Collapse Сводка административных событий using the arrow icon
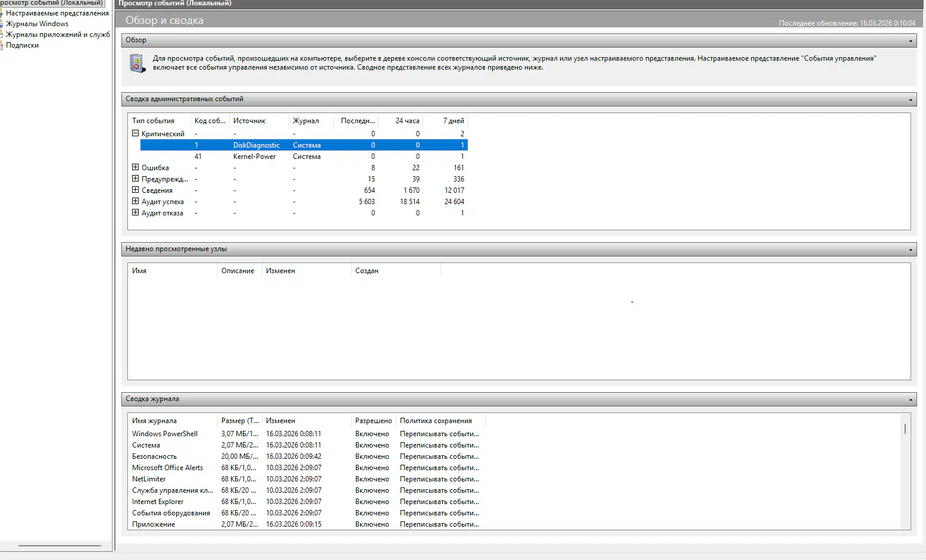Viewport: 926px width, 560px height. point(911,99)
